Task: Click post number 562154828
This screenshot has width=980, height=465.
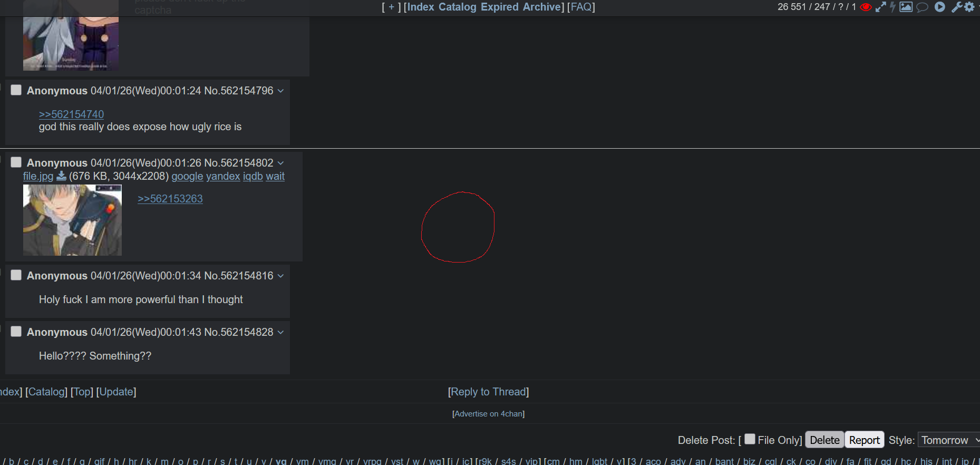Action: pos(247,332)
